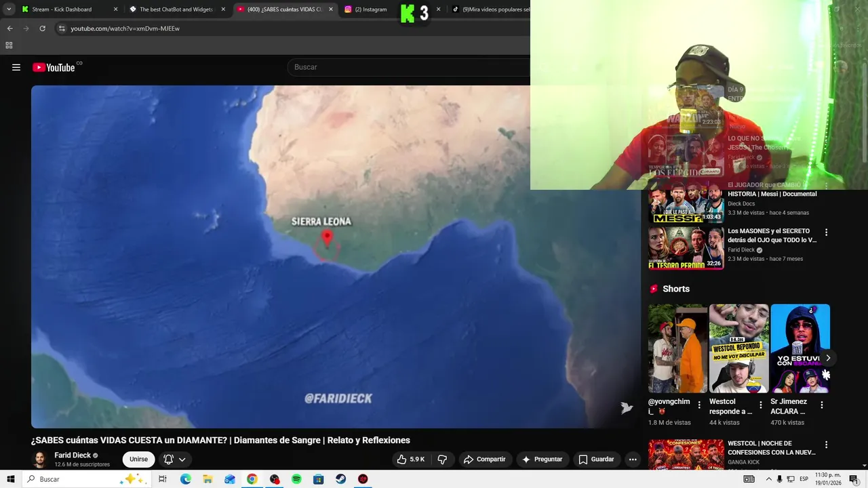Open the ESP input language indicator
Screen dimensions: 868x488
[804, 479]
